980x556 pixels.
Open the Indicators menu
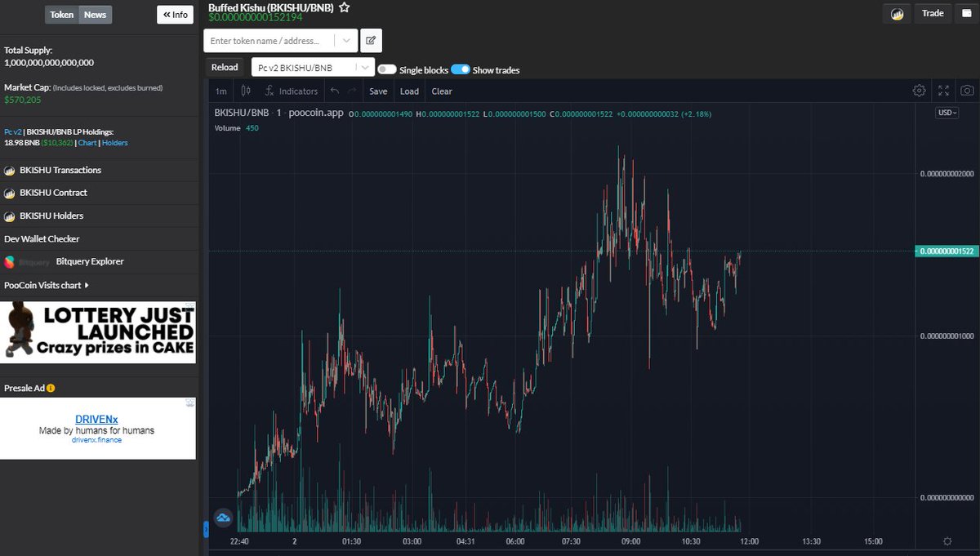coord(291,91)
